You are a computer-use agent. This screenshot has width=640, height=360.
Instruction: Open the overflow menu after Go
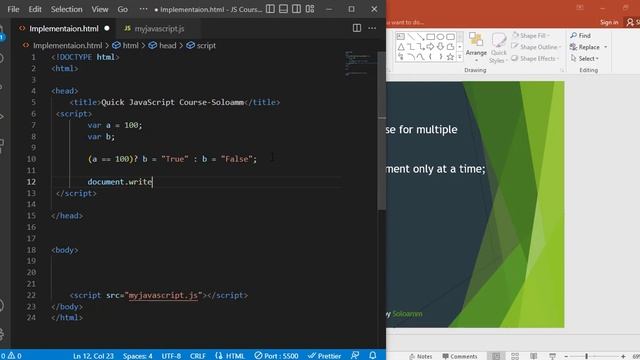[x=143, y=9]
